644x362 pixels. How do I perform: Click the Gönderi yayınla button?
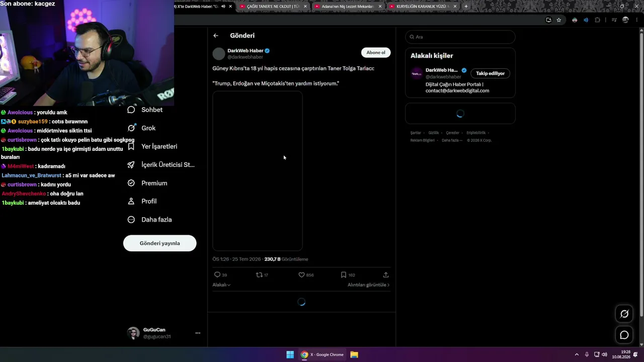[x=159, y=243]
